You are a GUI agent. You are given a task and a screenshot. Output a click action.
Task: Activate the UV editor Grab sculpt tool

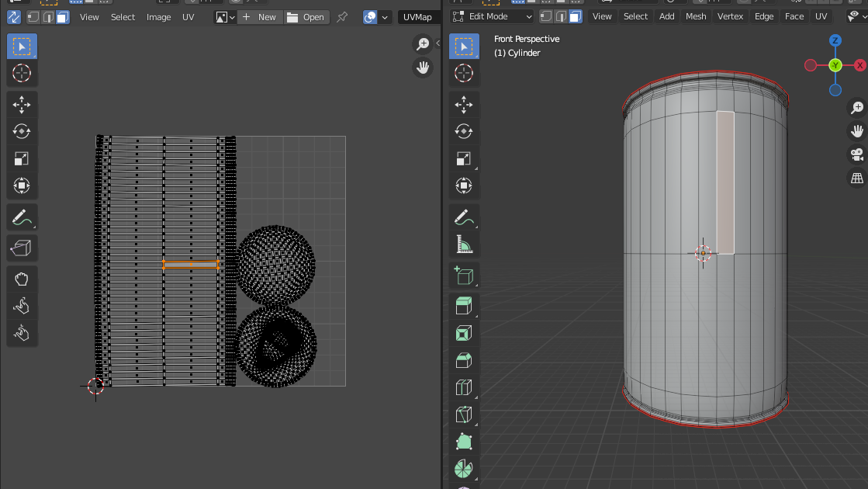click(x=22, y=279)
